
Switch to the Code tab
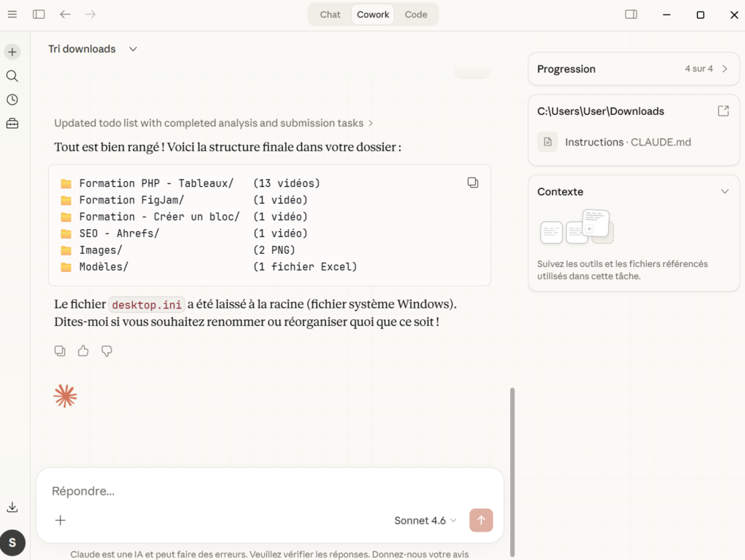click(416, 15)
